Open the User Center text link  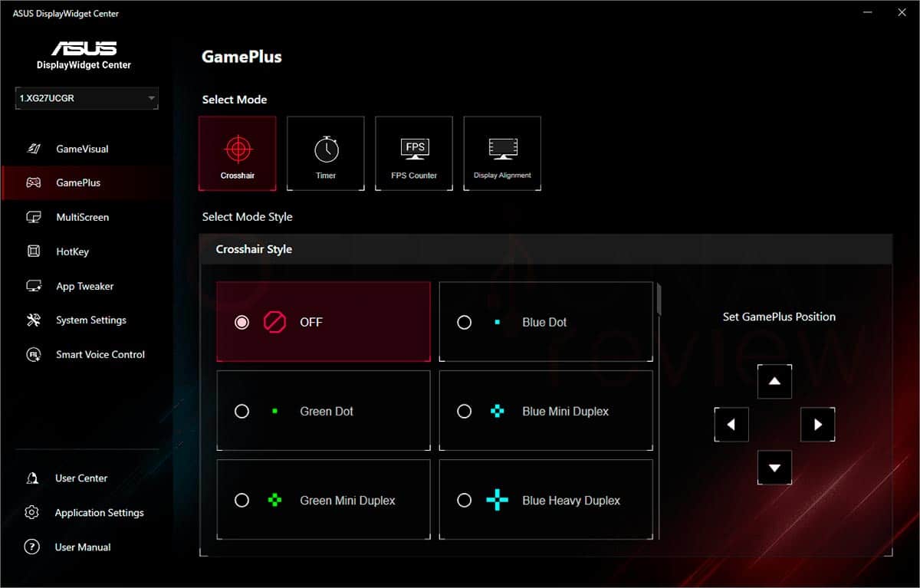tap(81, 478)
